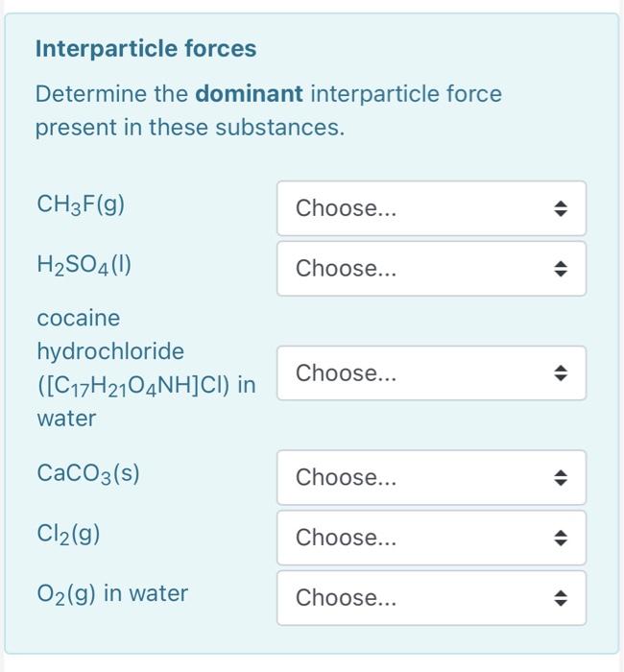The width and height of the screenshot is (624, 672).
Task: Expand the cocaine hydrochloride Choose dropdown
Action: point(431,372)
